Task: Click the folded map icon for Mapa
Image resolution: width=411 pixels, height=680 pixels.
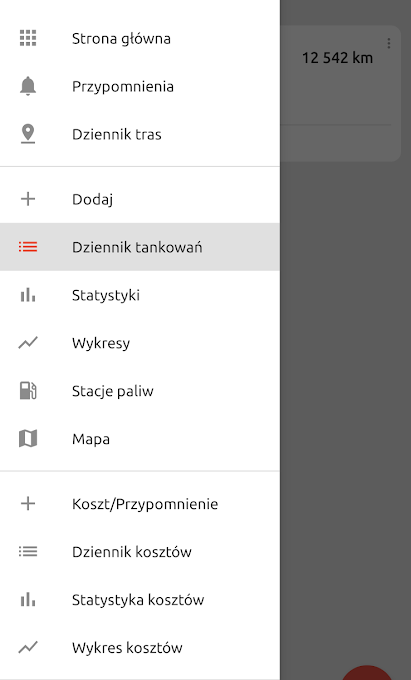Action: click(x=28, y=438)
